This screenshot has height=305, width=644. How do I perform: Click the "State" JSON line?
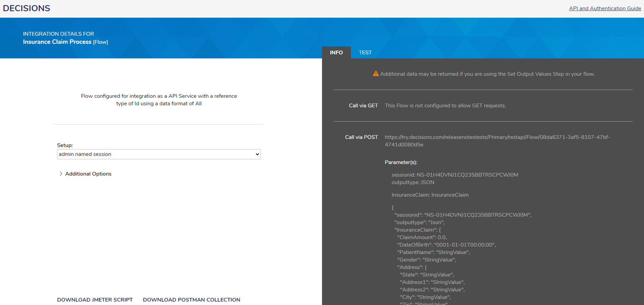click(427, 275)
